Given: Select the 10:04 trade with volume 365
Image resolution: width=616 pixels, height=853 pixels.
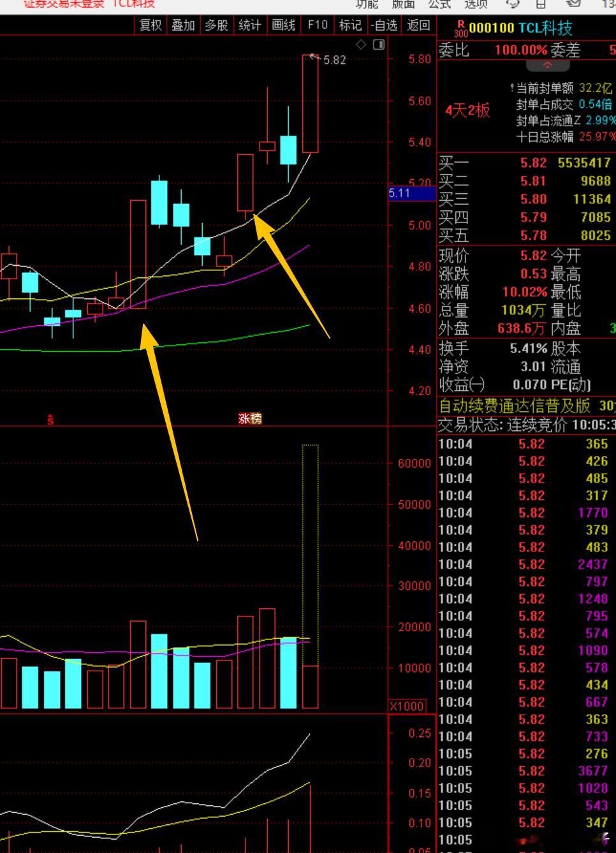Looking at the screenshot, I should 526,444.
